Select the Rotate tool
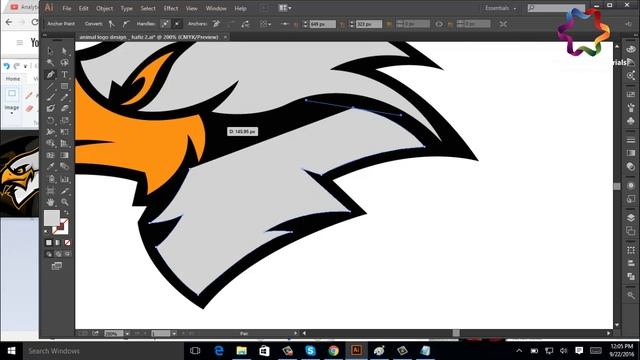The width and height of the screenshot is (640, 360). 50,120
